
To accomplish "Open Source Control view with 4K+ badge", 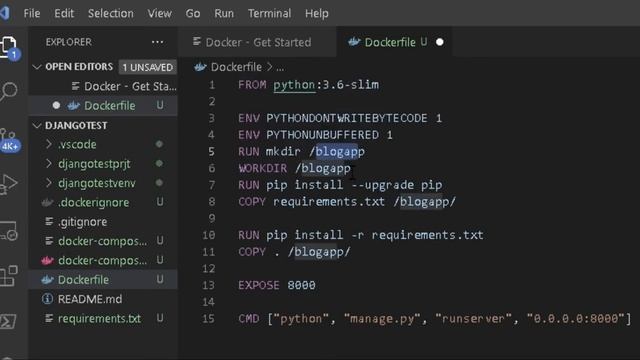I will pyautogui.click(x=9, y=139).
